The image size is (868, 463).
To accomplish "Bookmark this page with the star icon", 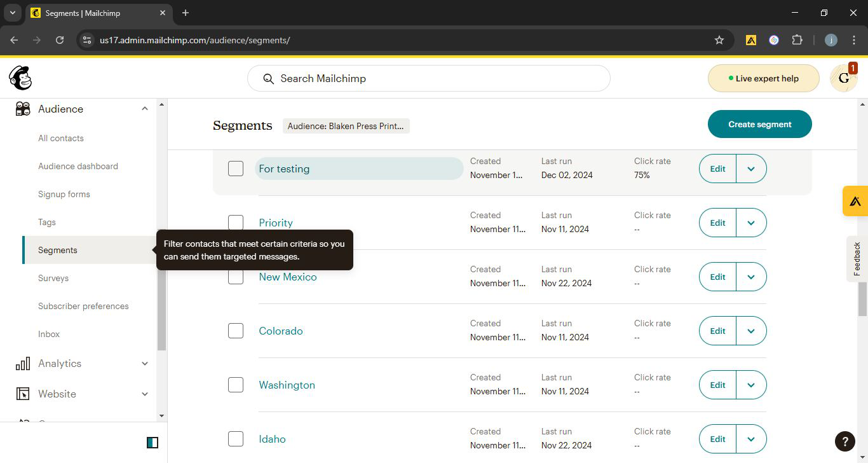I will tap(719, 40).
